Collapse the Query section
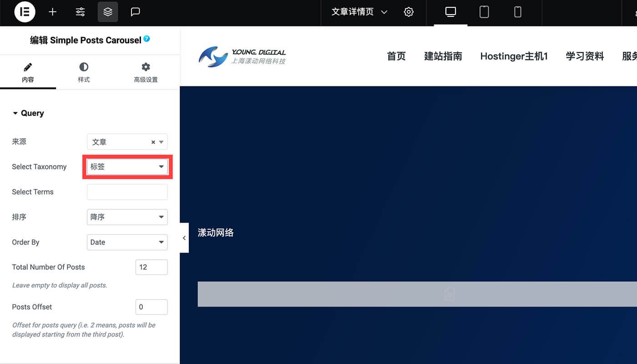Image resolution: width=637 pixels, height=364 pixels. tap(28, 113)
